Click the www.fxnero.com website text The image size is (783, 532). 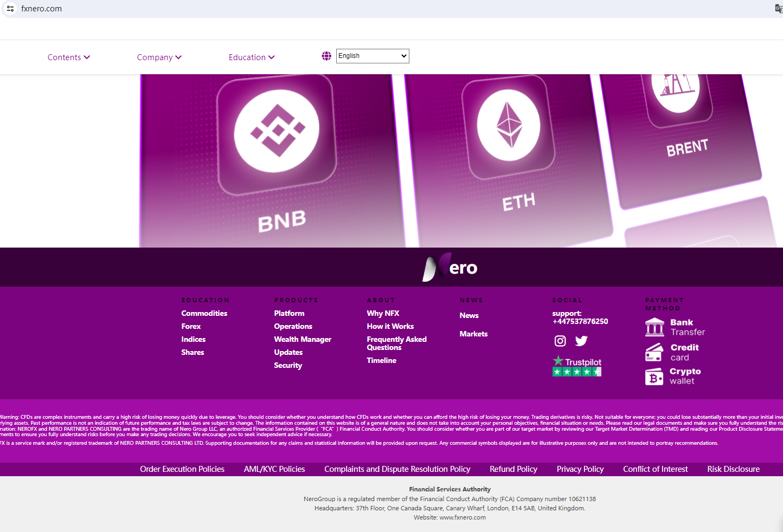[x=463, y=517]
